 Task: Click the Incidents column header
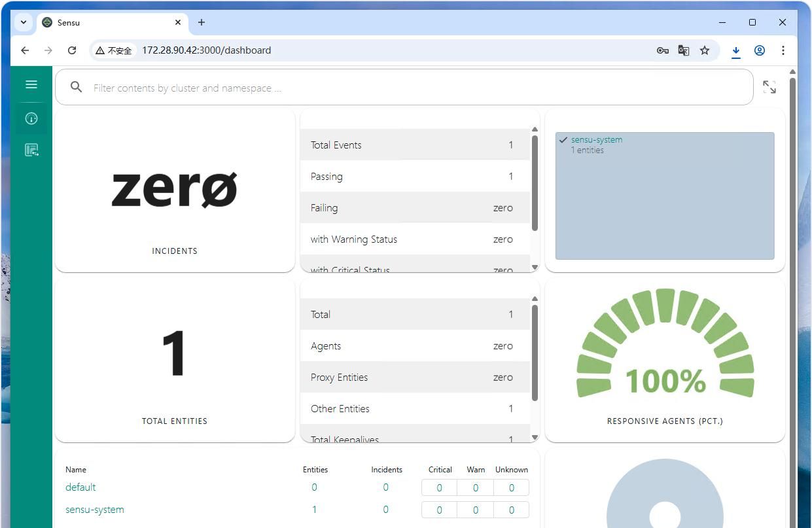tap(387, 470)
